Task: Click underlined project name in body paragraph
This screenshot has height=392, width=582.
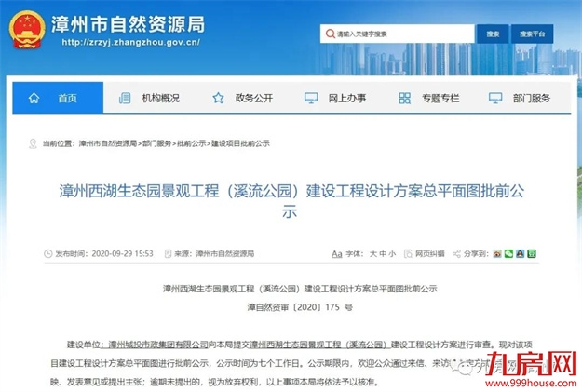Action: pos(319,345)
